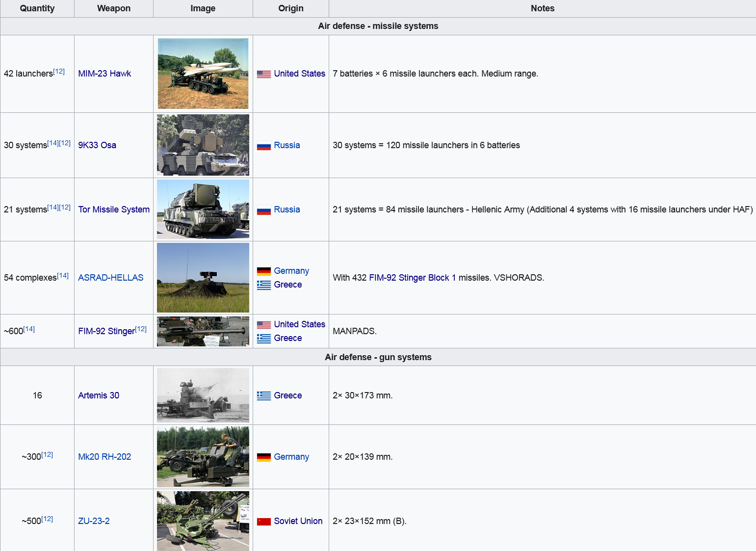Select note '30 systems = 120 missile launchers'
Image resolution: width=756 pixels, height=551 pixels.
pyautogui.click(x=426, y=145)
